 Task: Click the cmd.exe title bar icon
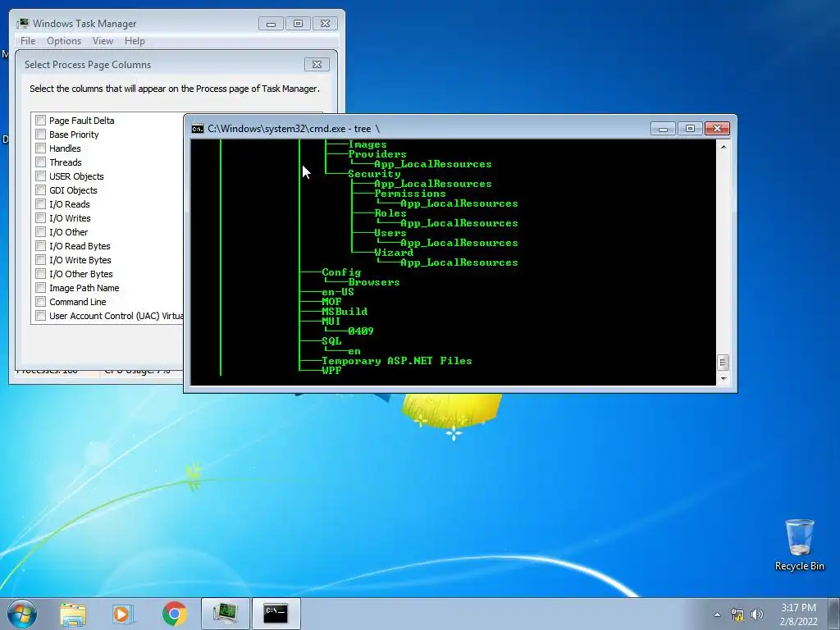(x=198, y=129)
